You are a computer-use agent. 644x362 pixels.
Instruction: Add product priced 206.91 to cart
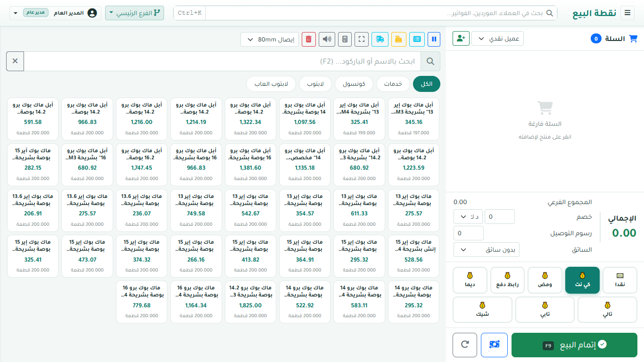33,210
